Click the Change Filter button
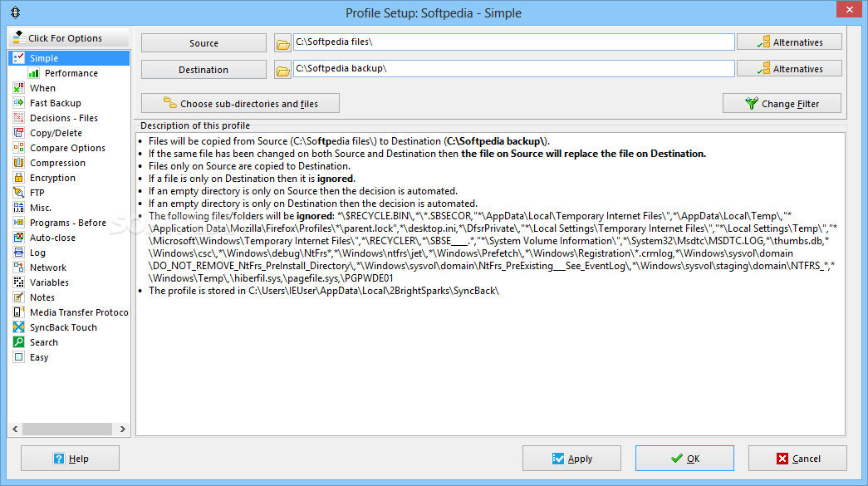Viewport: 868px width, 486px height. pyautogui.click(x=782, y=104)
